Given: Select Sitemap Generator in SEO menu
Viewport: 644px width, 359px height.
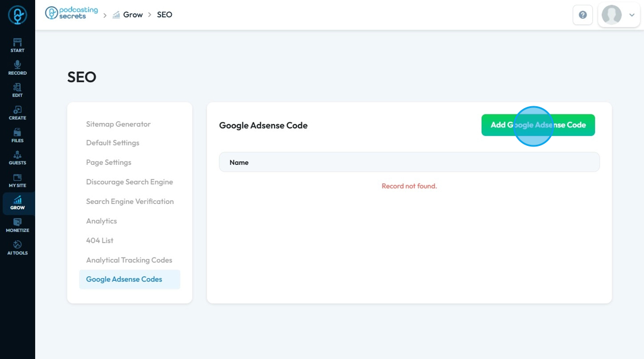Looking at the screenshot, I should point(118,124).
